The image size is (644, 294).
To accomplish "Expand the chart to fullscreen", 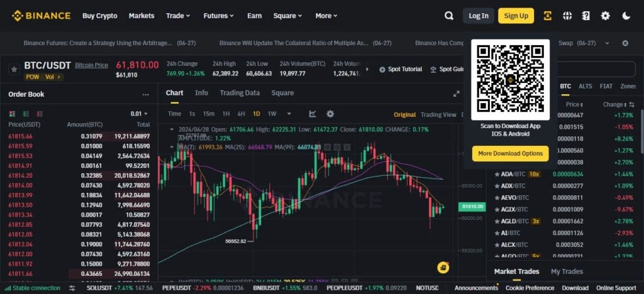I will [x=457, y=94].
